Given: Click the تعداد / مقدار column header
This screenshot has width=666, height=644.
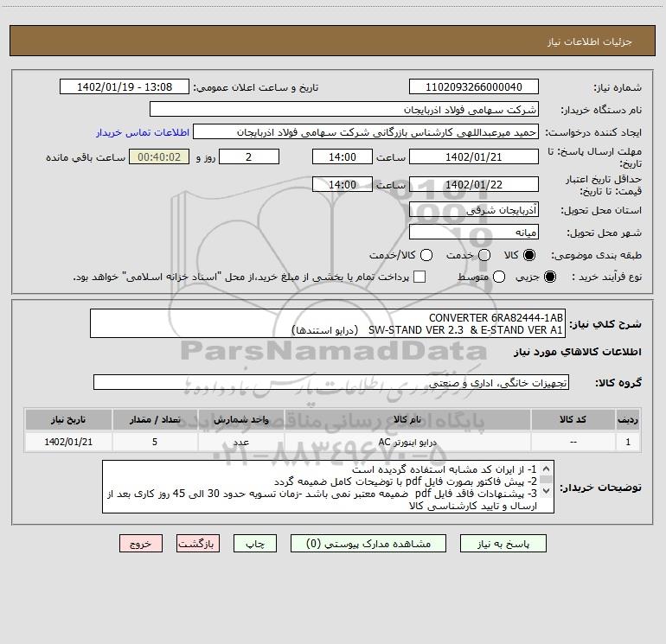Looking at the screenshot, I should click(x=155, y=419).
